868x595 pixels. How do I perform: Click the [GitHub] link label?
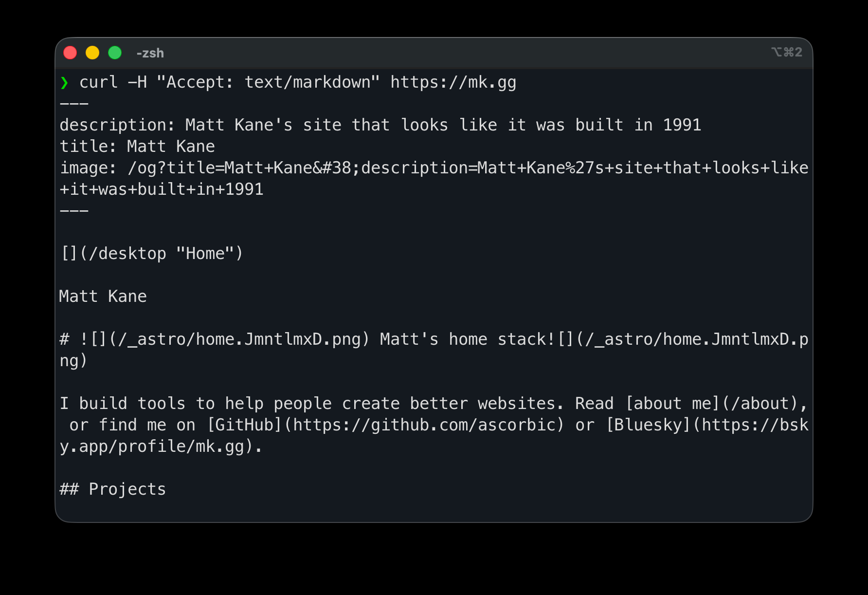(244, 425)
